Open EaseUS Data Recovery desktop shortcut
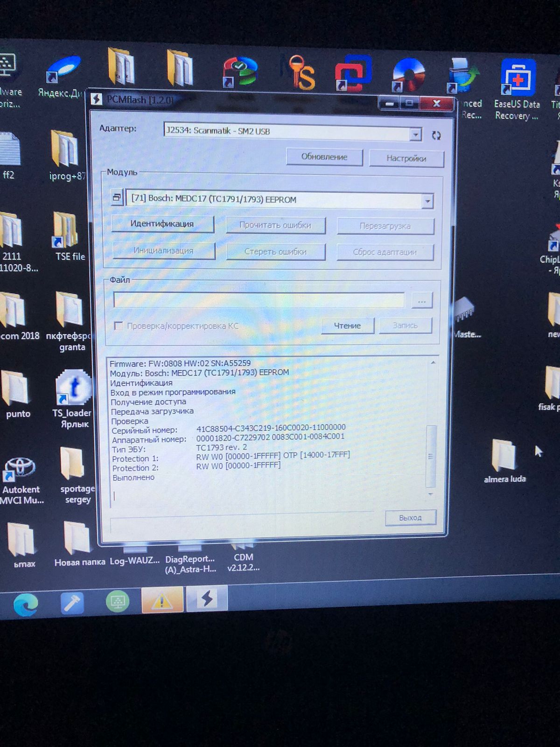Image resolution: width=560 pixels, height=747 pixels. click(x=517, y=89)
